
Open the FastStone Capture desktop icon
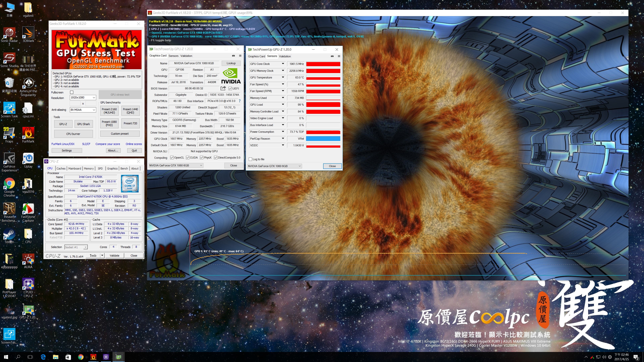click(x=28, y=212)
